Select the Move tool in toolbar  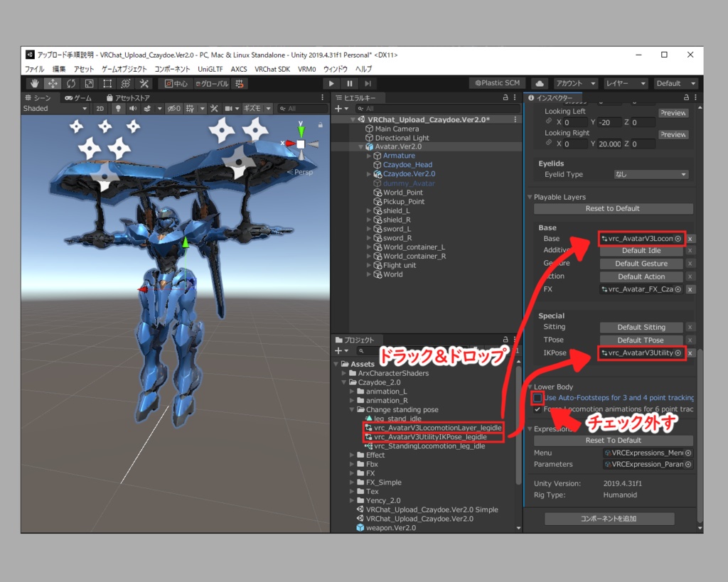click(53, 84)
